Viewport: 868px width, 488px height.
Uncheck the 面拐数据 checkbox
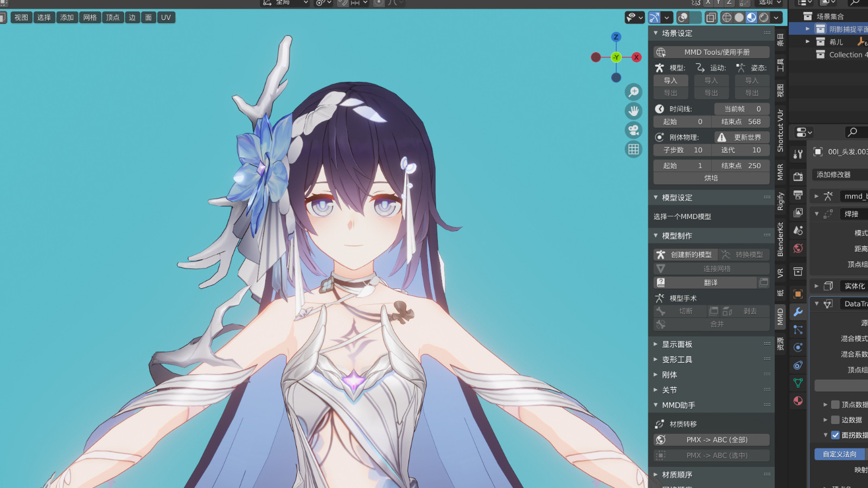(835, 435)
